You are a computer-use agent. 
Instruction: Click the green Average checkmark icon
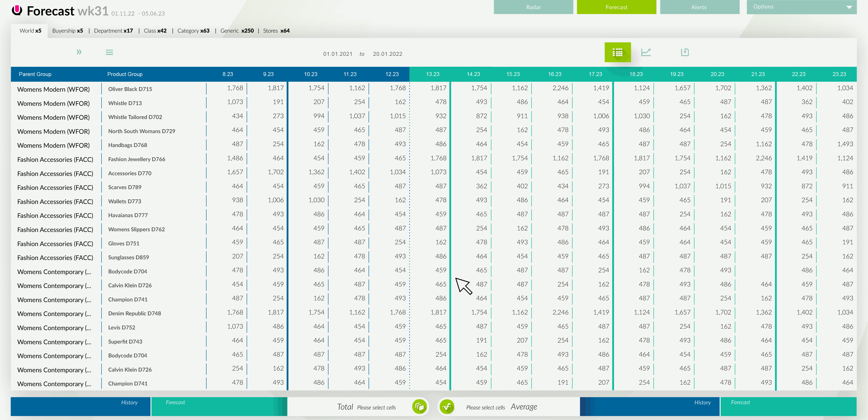(447, 407)
